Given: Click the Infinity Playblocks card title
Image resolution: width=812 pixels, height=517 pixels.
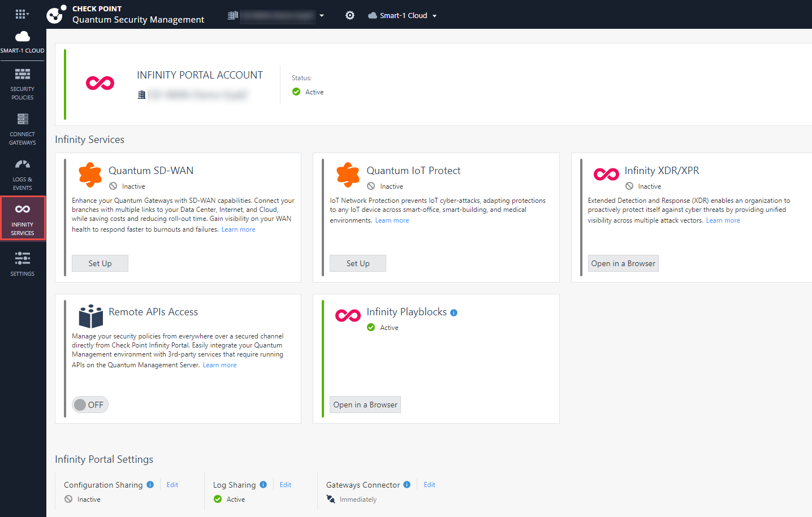Looking at the screenshot, I should tap(407, 312).
